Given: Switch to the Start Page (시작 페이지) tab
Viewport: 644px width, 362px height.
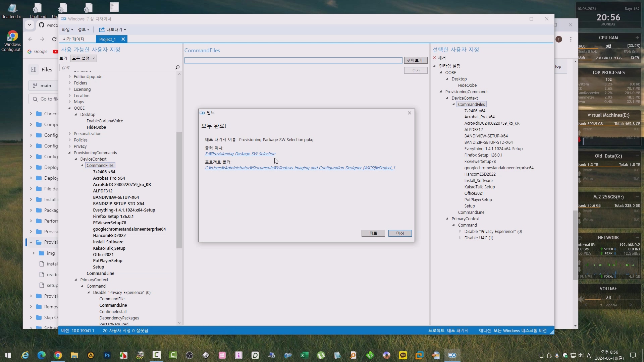Looking at the screenshot, I should point(73,39).
